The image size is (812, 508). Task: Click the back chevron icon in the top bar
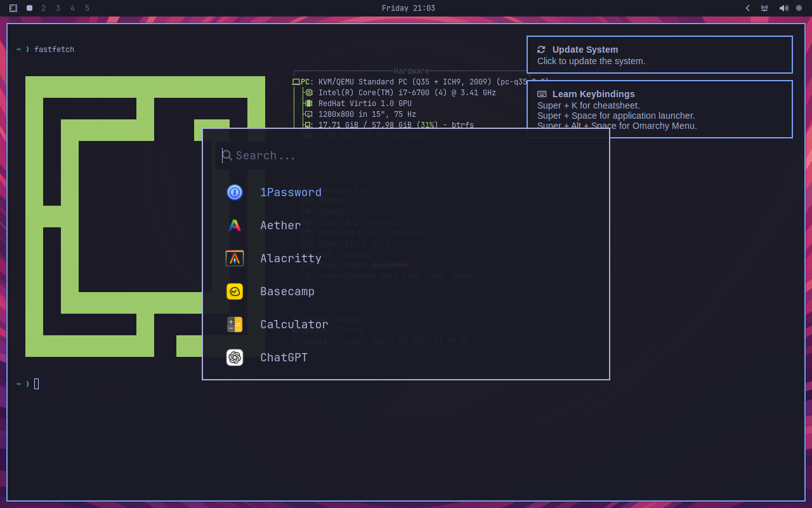pyautogui.click(x=747, y=8)
